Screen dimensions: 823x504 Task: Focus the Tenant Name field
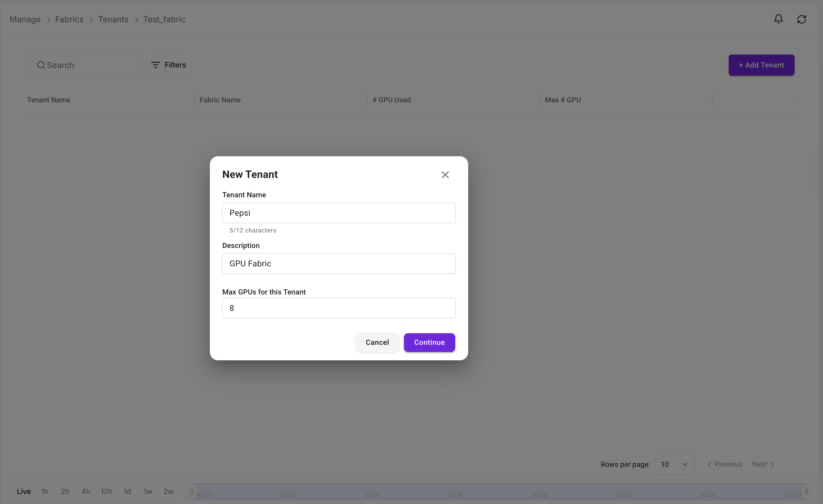pos(339,213)
